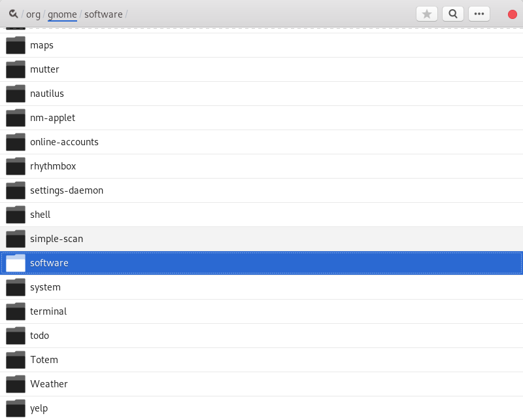Click the settings-daemon folder icon
Viewport: 523px width, 420px height.
16,190
